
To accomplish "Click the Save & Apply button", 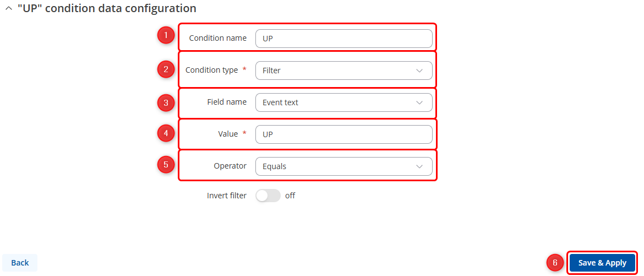I will [x=602, y=263].
